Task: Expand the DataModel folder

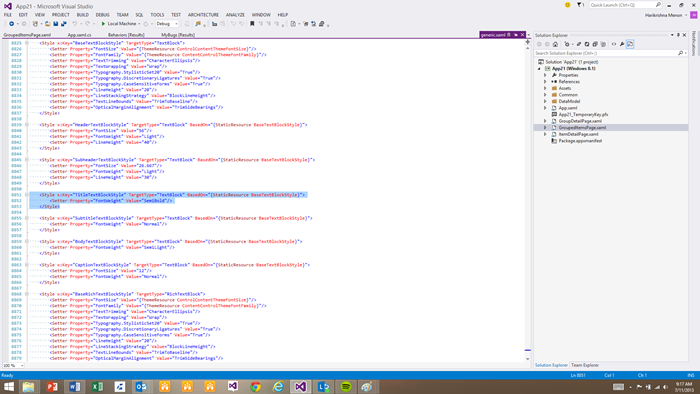Action: [x=545, y=101]
